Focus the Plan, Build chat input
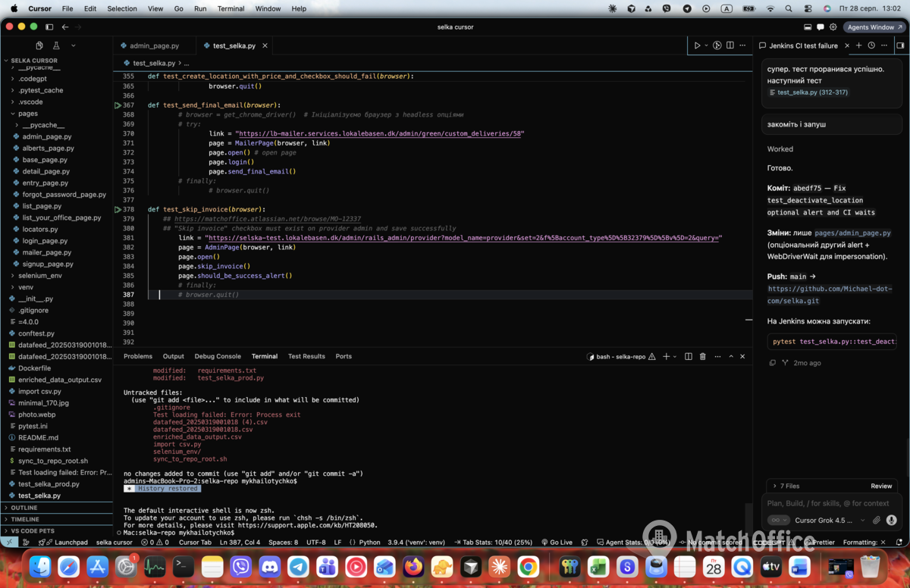 click(x=832, y=503)
